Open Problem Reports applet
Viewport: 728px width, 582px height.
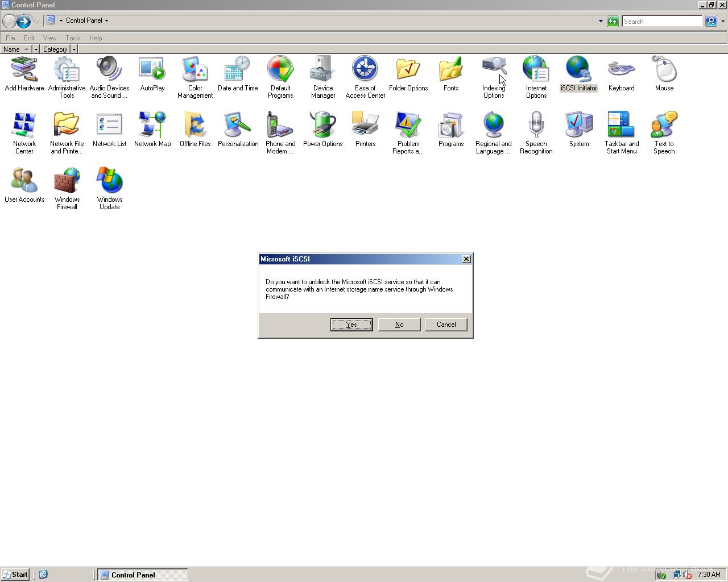coord(408,133)
